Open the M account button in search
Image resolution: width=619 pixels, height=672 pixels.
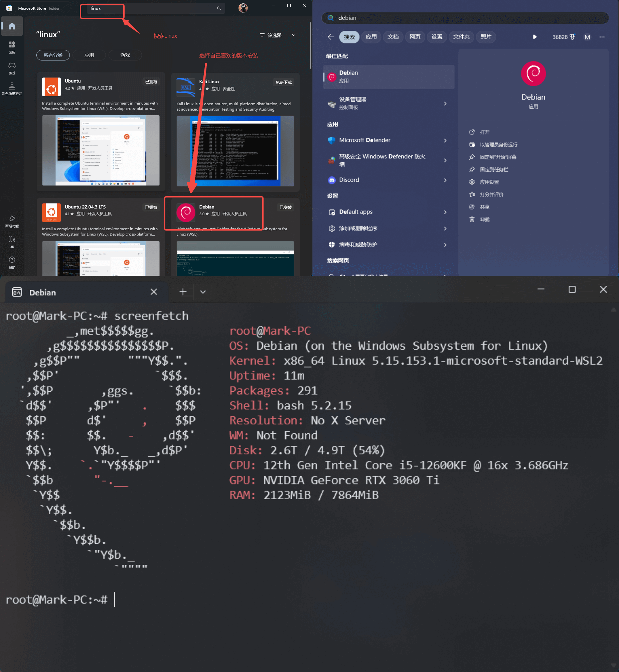[x=587, y=37]
